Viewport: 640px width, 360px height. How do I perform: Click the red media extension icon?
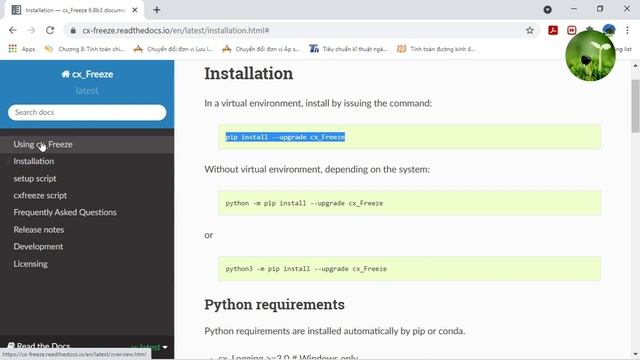(571, 30)
